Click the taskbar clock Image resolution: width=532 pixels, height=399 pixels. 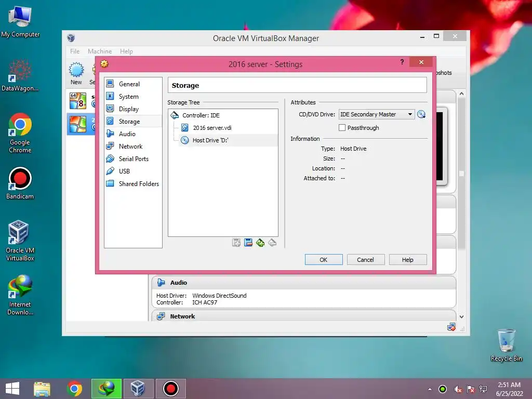tap(509, 389)
